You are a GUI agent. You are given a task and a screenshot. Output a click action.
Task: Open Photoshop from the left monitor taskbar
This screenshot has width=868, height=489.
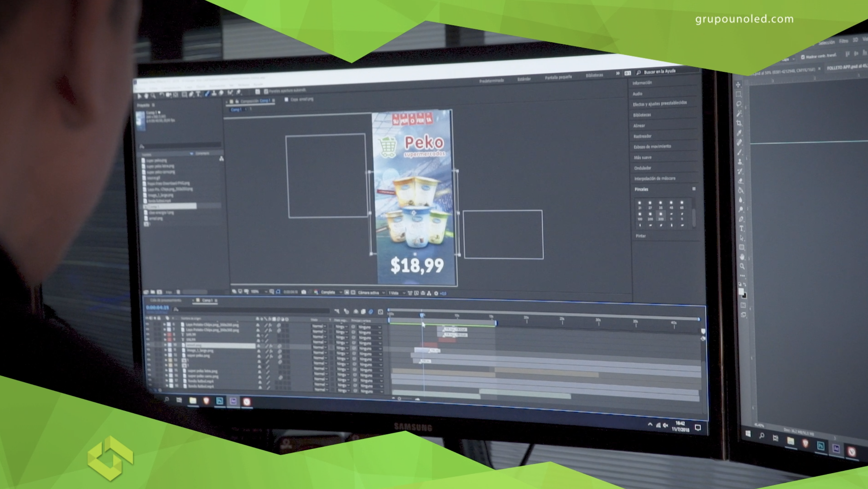click(x=220, y=401)
